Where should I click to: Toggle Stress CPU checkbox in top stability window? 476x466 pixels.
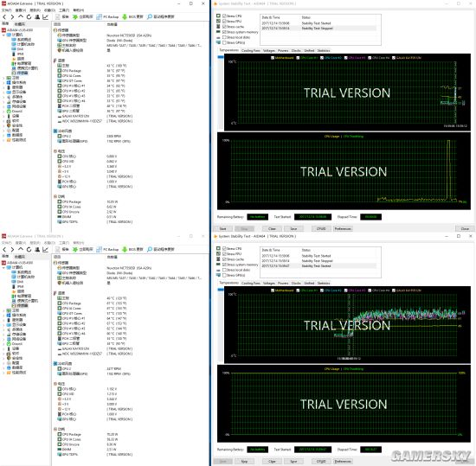pos(224,16)
